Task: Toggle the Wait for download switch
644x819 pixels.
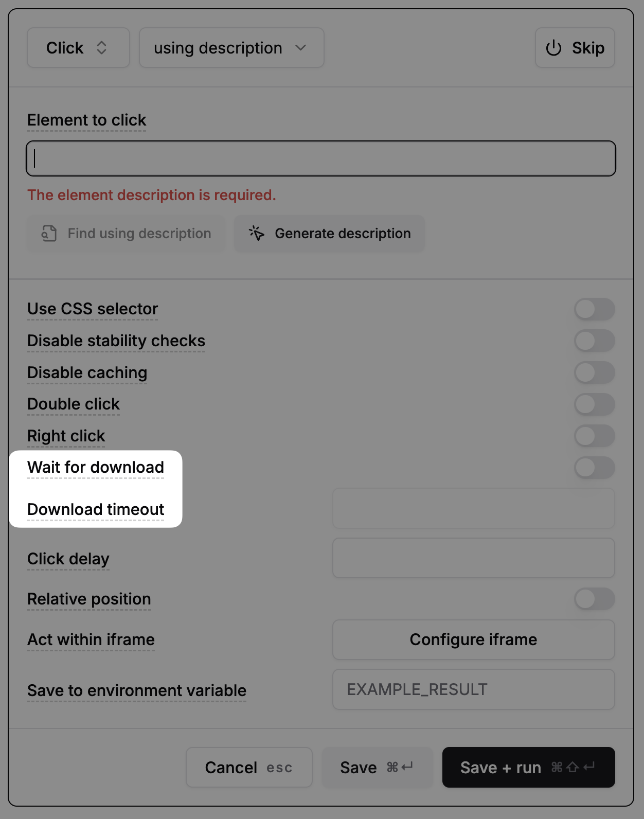Action: [594, 468]
